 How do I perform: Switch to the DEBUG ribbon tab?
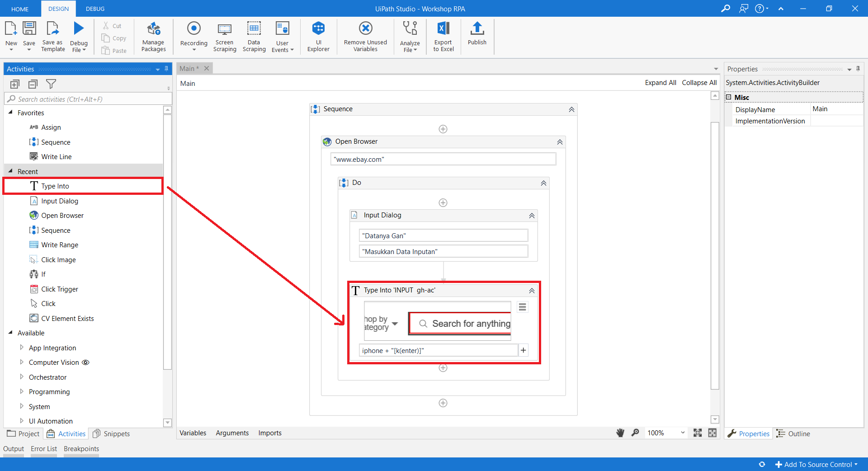[95, 9]
